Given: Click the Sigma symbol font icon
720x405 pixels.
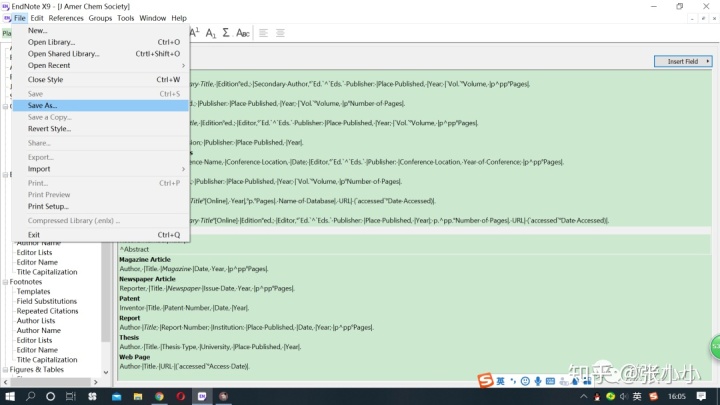Looking at the screenshot, I should pos(226,33).
